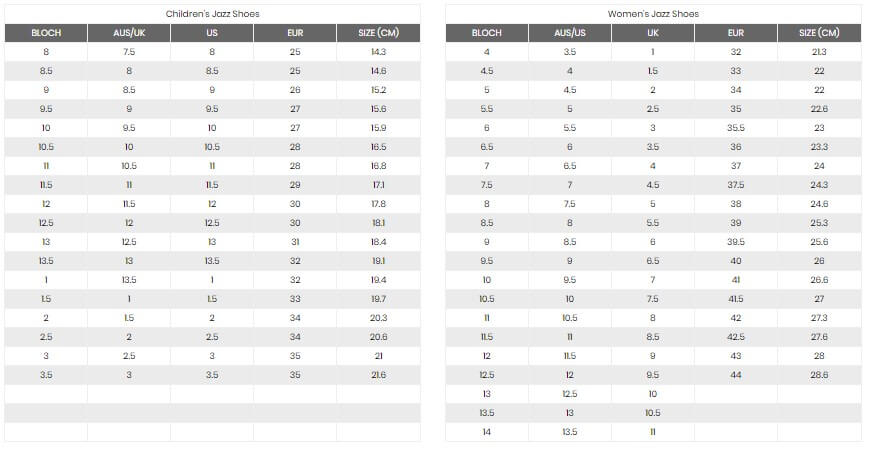Click the US column header in children's table
Viewport: 869px width, 450px height.
click(x=212, y=33)
